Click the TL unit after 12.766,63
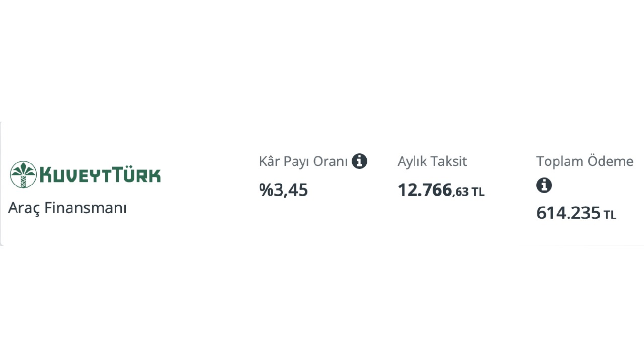This screenshot has width=644, height=362. click(x=478, y=192)
